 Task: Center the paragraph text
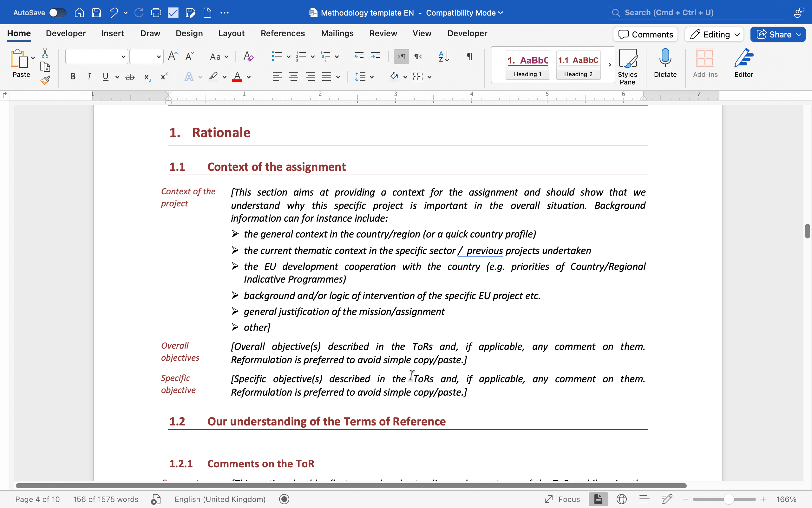pos(294,77)
